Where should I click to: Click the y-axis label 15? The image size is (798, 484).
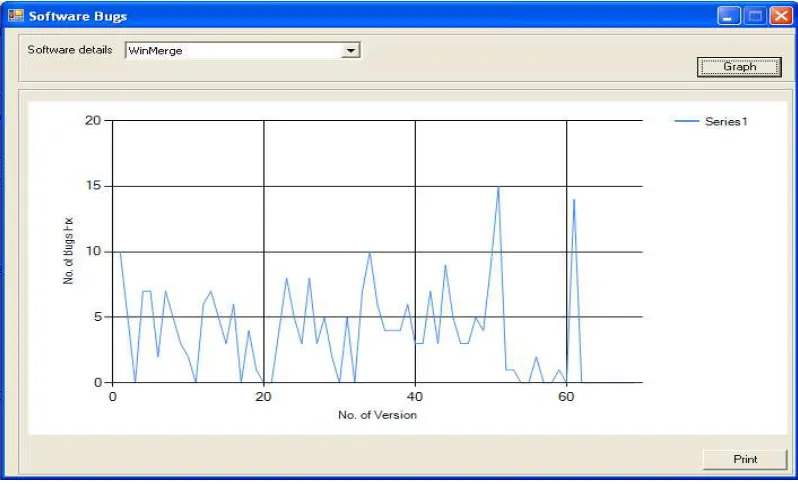93,186
